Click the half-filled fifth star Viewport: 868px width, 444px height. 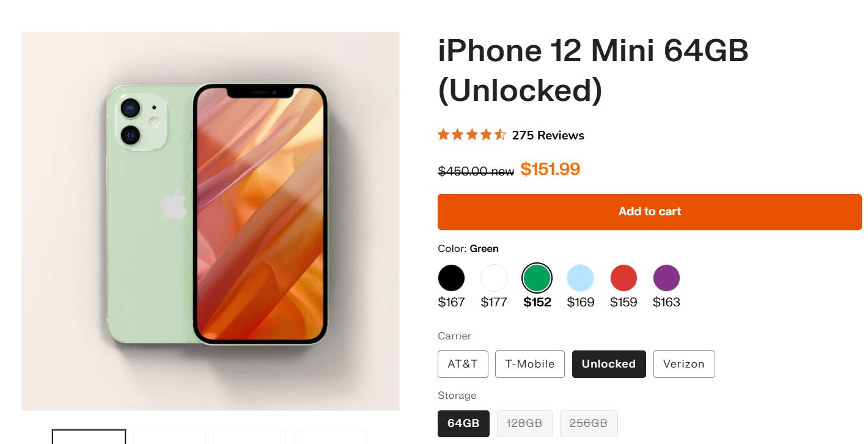click(x=501, y=135)
